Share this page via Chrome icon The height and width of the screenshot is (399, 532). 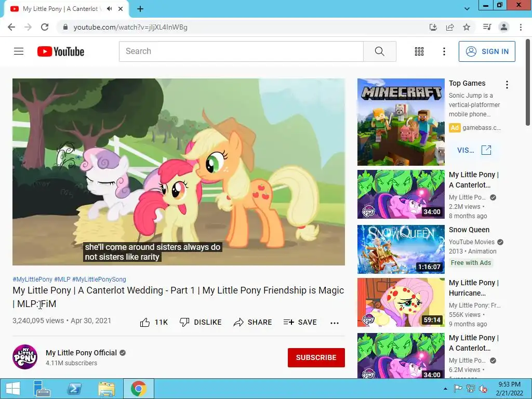[450, 27]
